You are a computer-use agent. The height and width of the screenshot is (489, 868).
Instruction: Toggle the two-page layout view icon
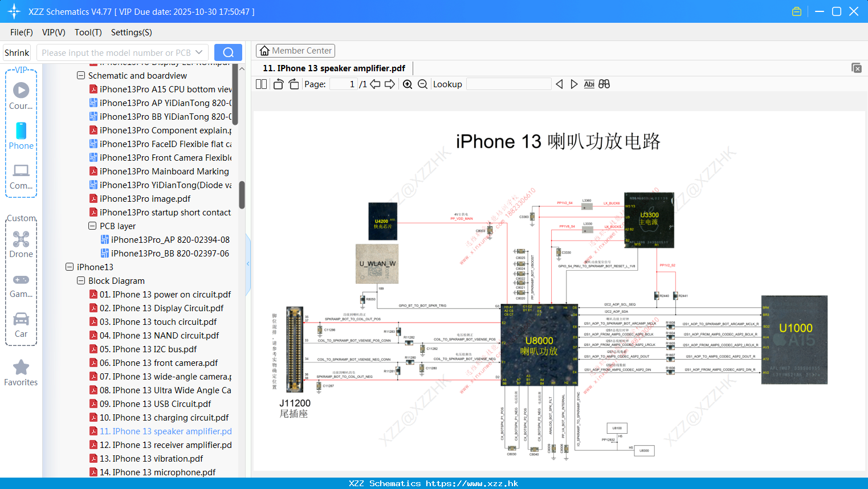pos(262,84)
